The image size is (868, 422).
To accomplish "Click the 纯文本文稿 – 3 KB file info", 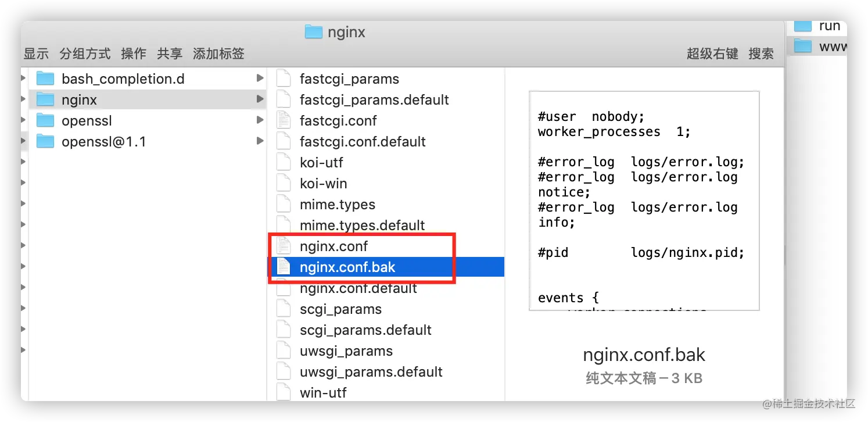I will point(644,378).
